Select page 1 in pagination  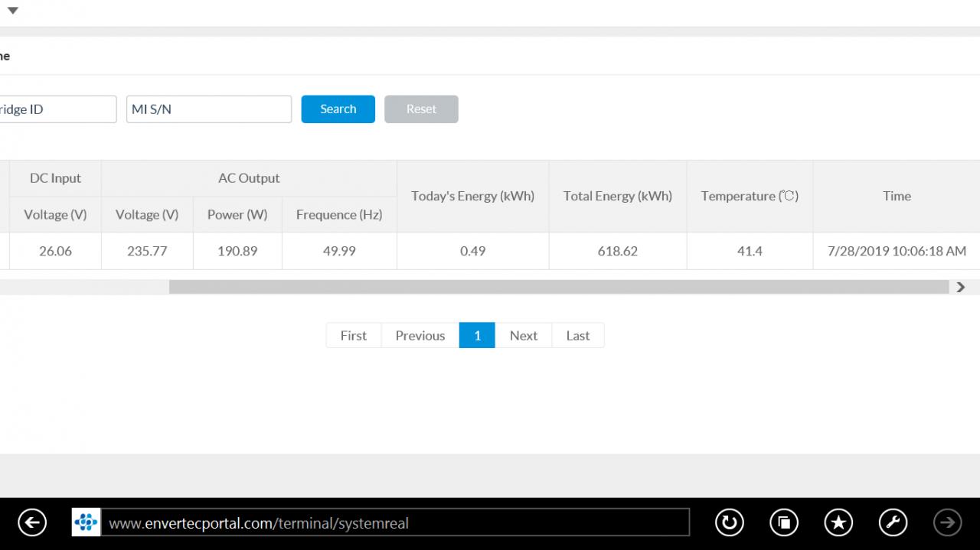pos(477,335)
